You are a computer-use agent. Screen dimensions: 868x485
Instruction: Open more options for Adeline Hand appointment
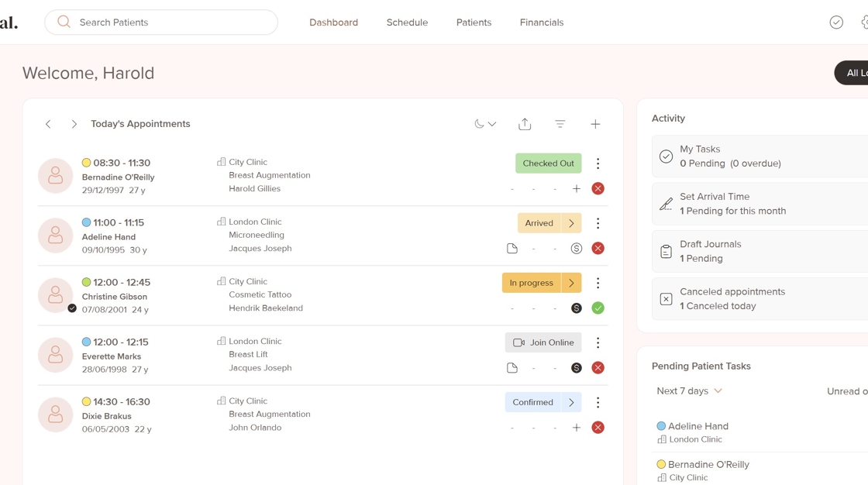click(x=598, y=223)
